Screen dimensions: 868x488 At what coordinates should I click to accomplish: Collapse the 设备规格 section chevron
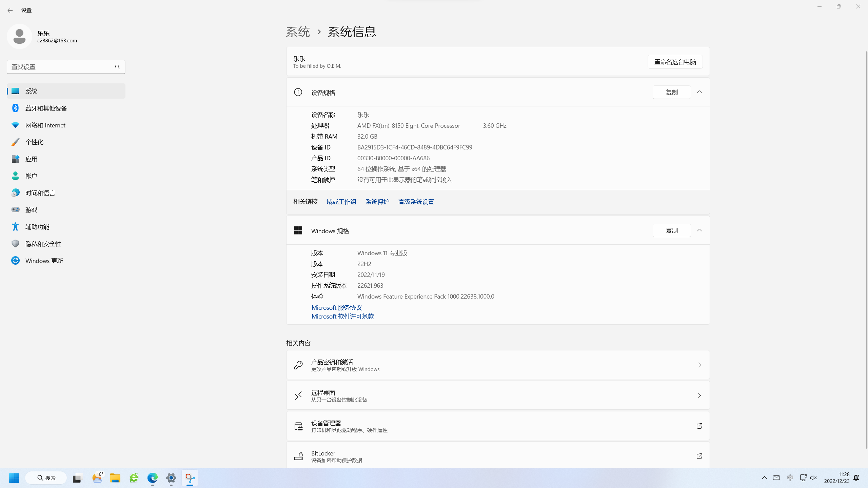(x=699, y=92)
